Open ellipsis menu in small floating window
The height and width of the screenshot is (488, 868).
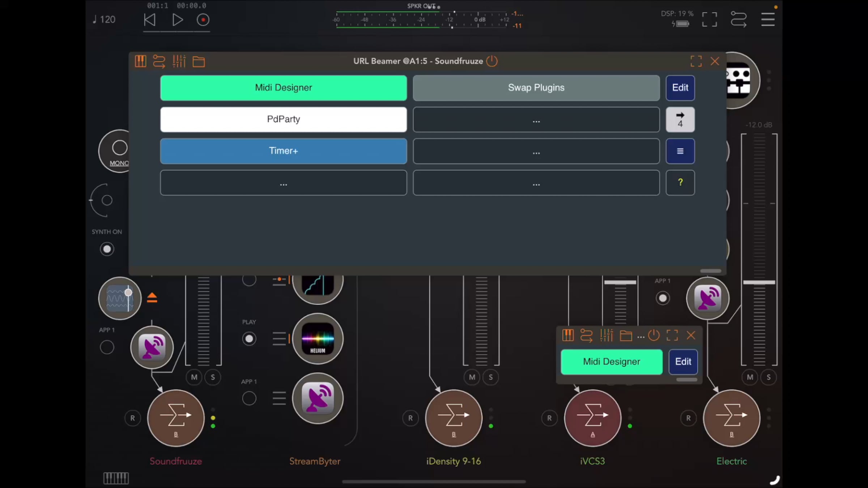coord(641,337)
